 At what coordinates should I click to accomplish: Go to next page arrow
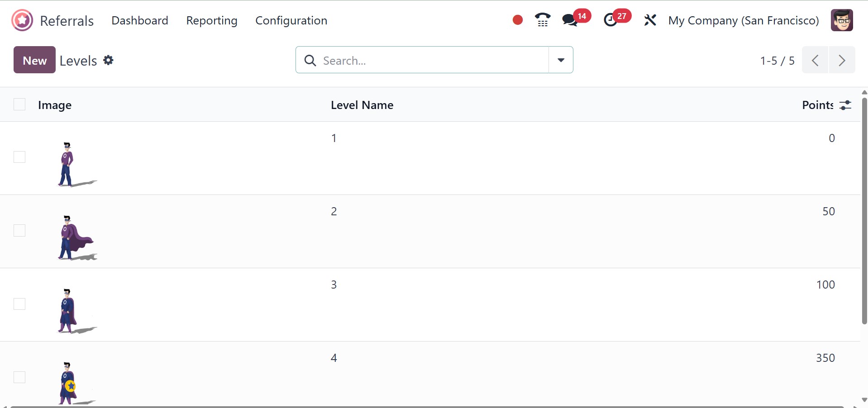(842, 60)
